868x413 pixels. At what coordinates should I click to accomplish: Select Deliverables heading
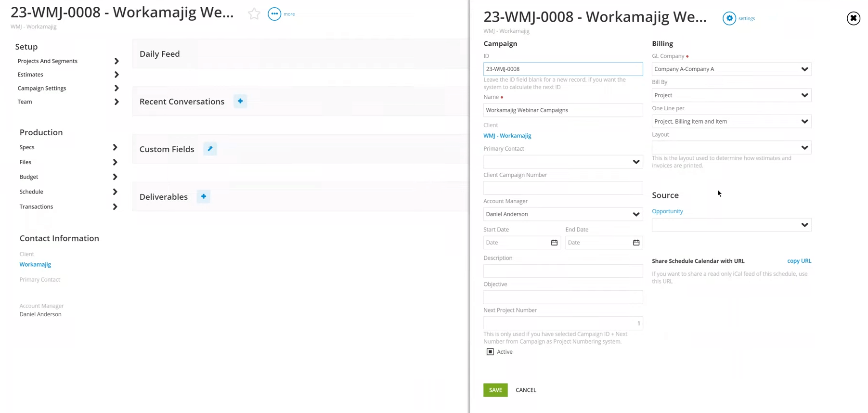(164, 197)
